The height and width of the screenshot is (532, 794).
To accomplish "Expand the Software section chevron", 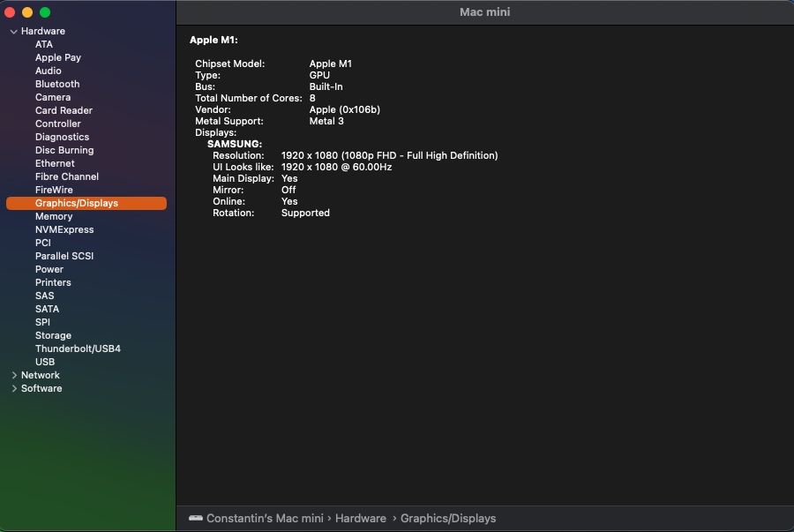I will click(x=14, y=388).
